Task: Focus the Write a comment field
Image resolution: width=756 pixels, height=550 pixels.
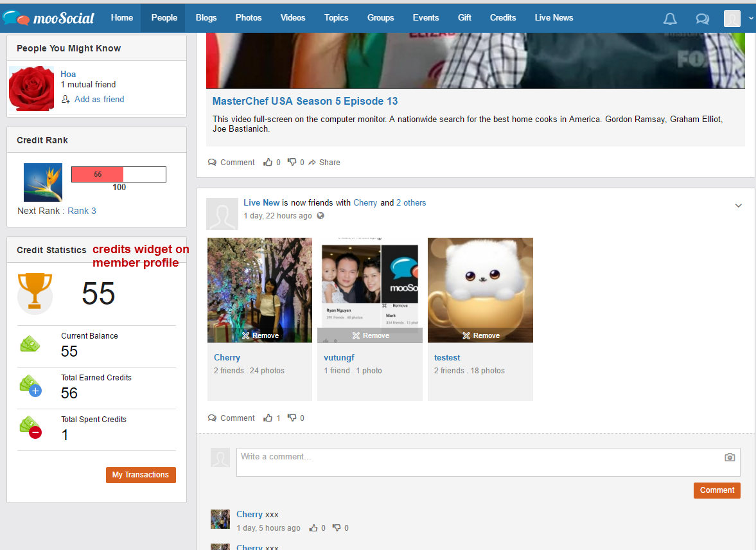Action: click(x=488, y=462)
